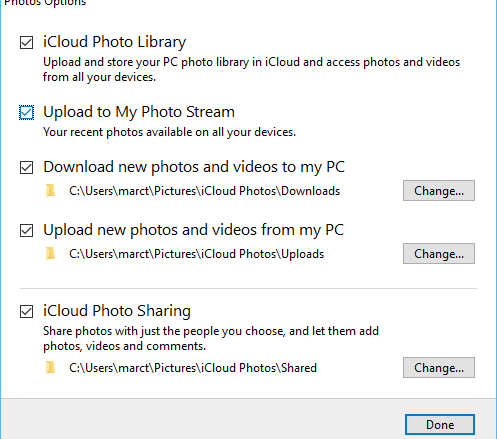497x439 pixels.
Task: Click the Shared path folder icon
Action: pyautogui.click(x=50, y=368)
